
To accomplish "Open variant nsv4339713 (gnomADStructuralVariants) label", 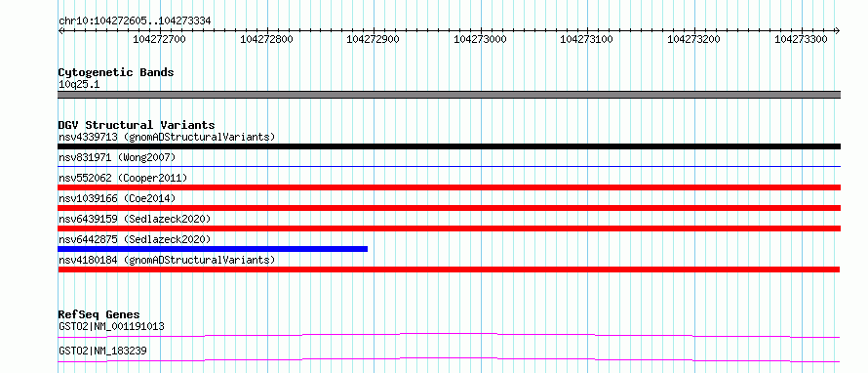I will (x=167, y=137).
